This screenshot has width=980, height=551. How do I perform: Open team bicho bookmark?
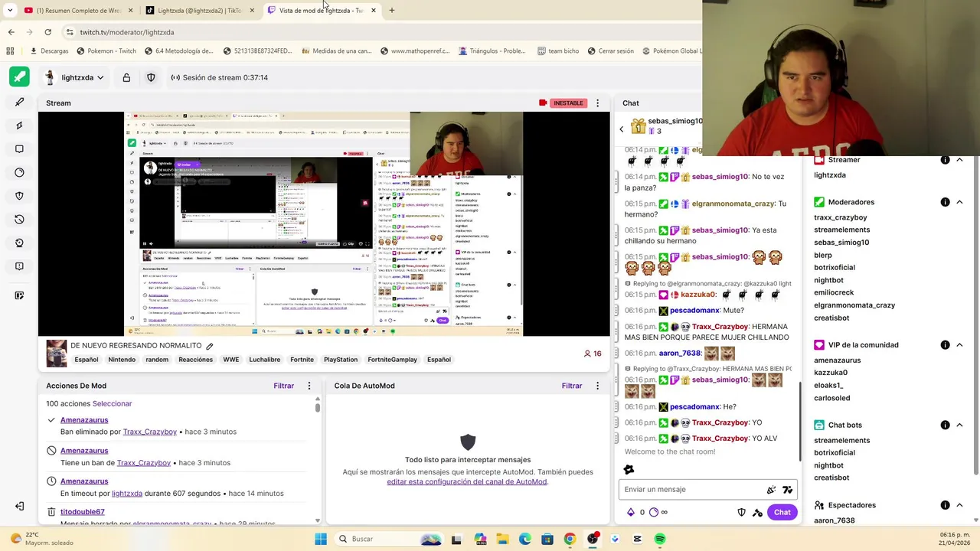557,51
